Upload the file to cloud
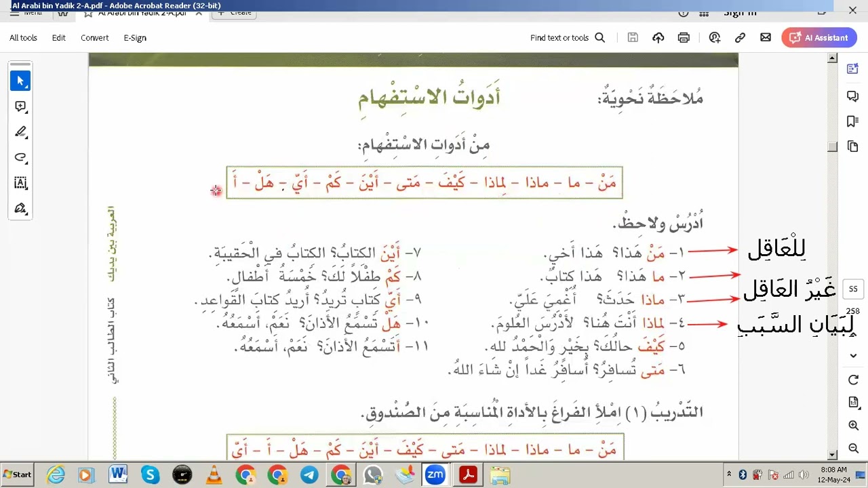Image resolution: width=868 pixels, height=488 pixels. 658,38
